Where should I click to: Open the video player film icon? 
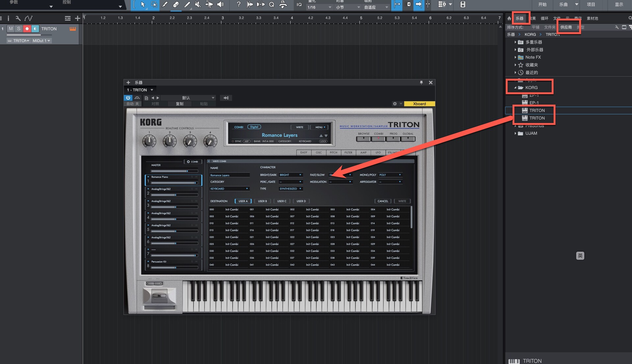(x=462, y=4)
